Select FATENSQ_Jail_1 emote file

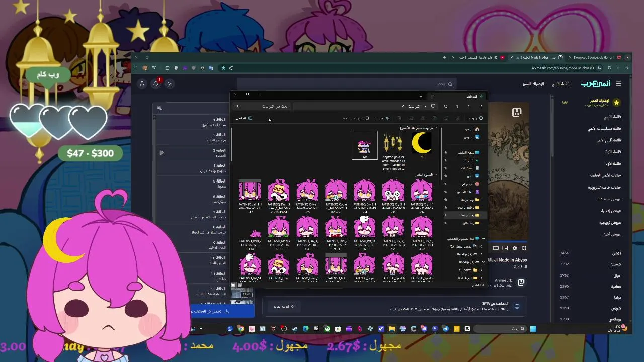(x=250, y=196)
